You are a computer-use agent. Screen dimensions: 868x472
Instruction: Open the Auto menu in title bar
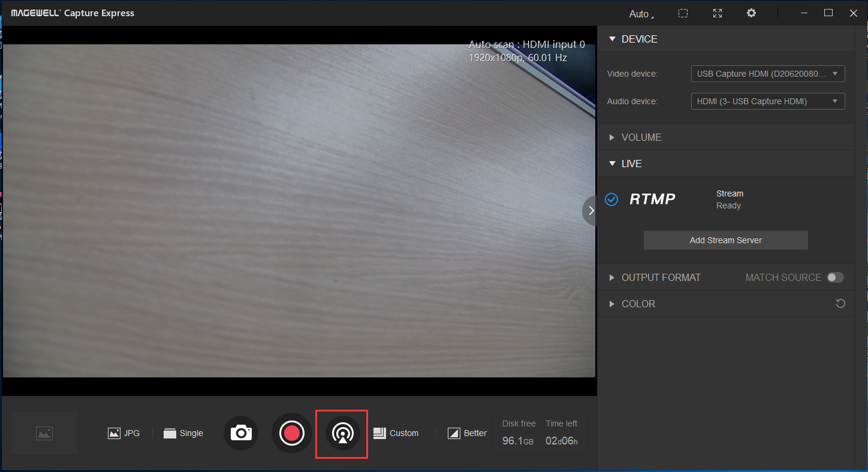[641, 14]
